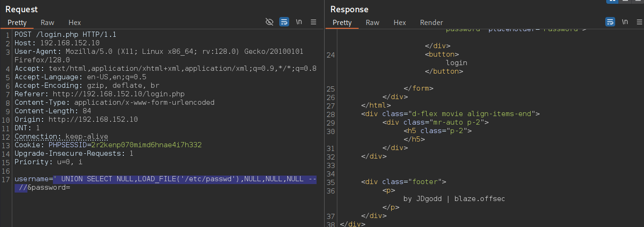Image resolution: width=644 pixels, height=227 pixels.
Task: Click the Origin http://192.168.152.10 header
Action: tap(76, 119)
